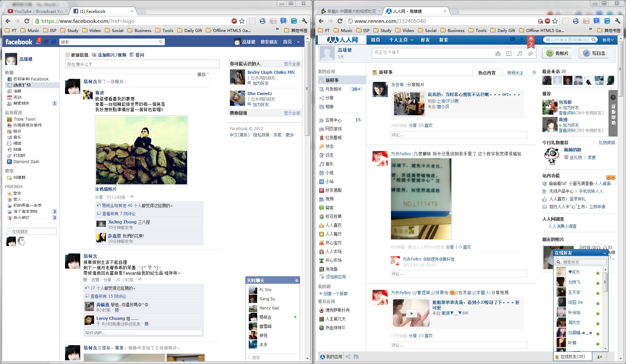Focus the 你在想什么？ status field

click(x=142, y=64)
